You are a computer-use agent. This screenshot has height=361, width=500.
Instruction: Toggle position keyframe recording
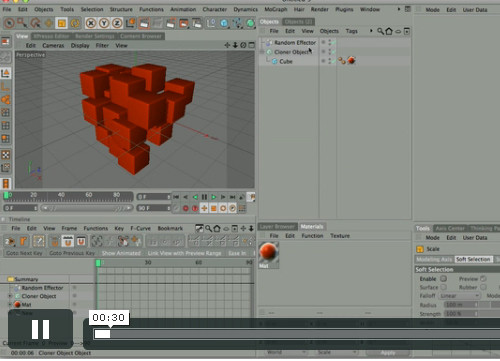coord(204,208)
